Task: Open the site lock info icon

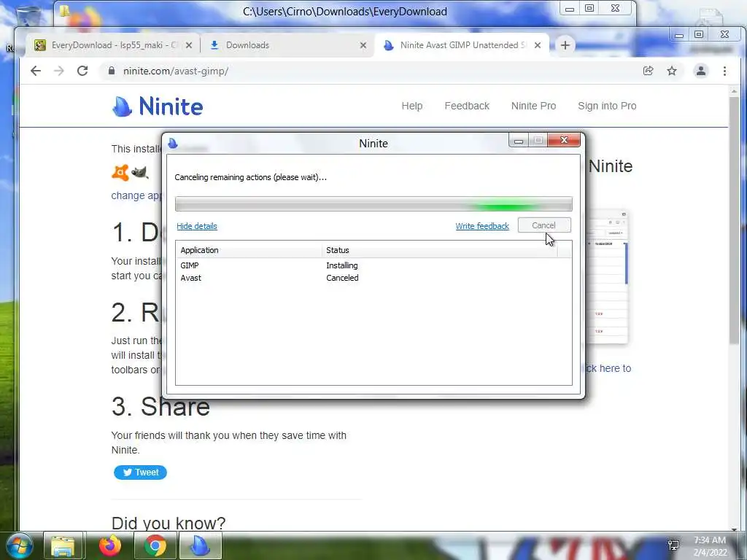Action: pos(112,71)
